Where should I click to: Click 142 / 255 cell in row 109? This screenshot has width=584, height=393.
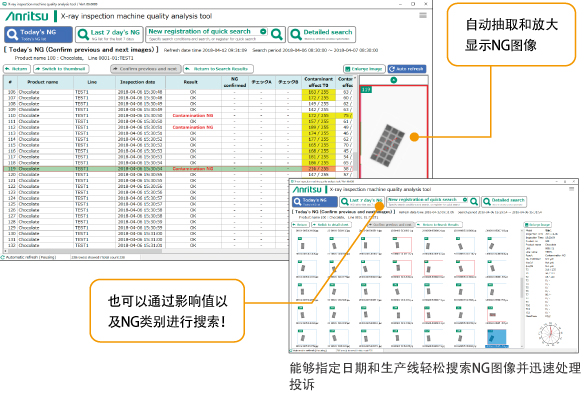pos(318,110)
